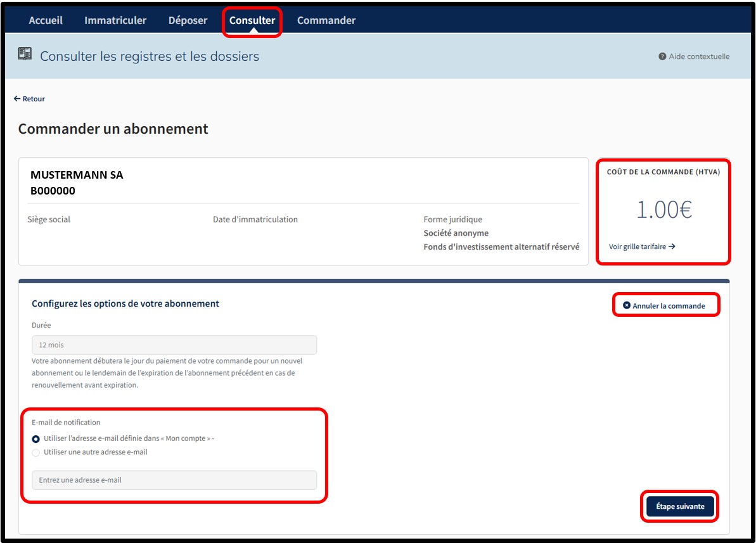Click the back arrow beside Retour

[17, 99]
